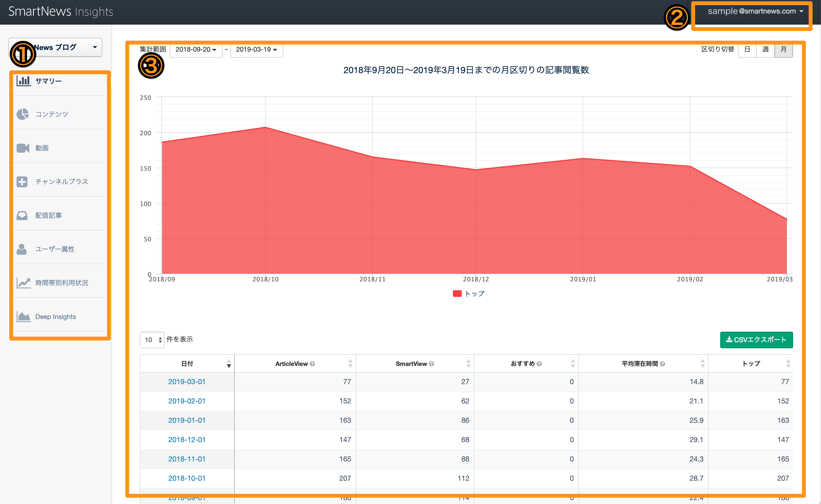Click the 2019-03-01 average dwell time 14.8

696,382
